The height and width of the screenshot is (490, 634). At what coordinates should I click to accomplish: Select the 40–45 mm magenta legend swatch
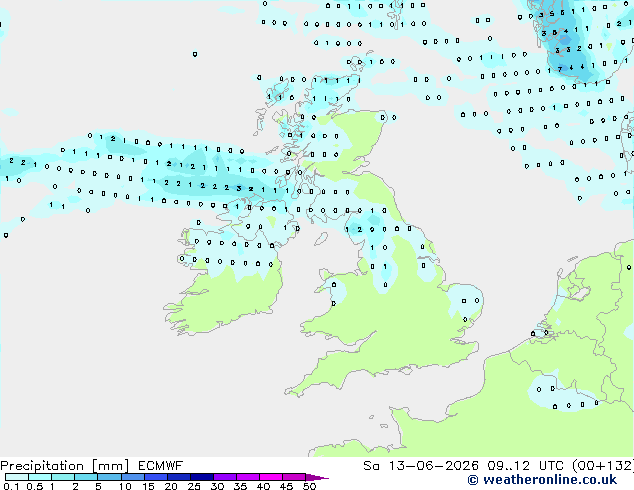point(271,477)
